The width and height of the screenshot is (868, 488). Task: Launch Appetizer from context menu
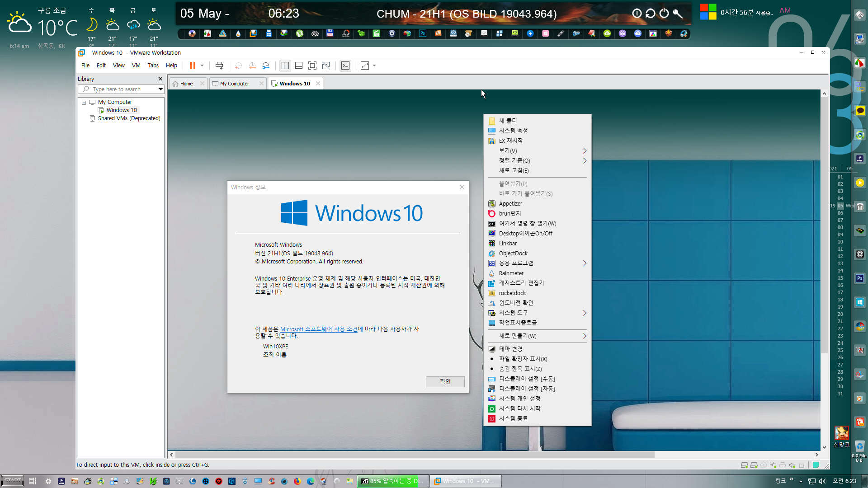point(537,203)
